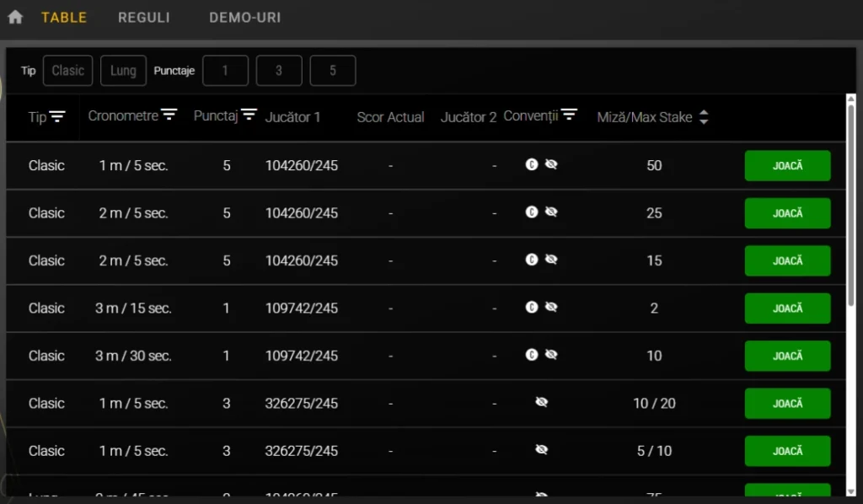Click player 326275/245 in the 10 / 20 row

click(302, 404)
